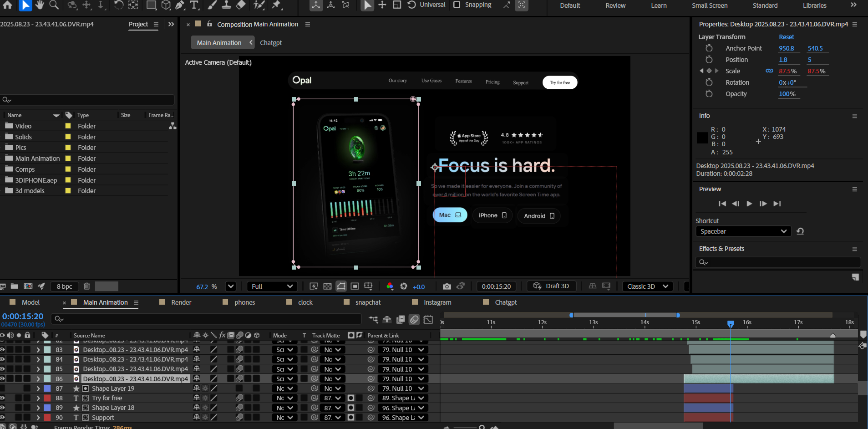Click the Effects & Presets search field
The image size is (868, 429).
click(778, 262)
